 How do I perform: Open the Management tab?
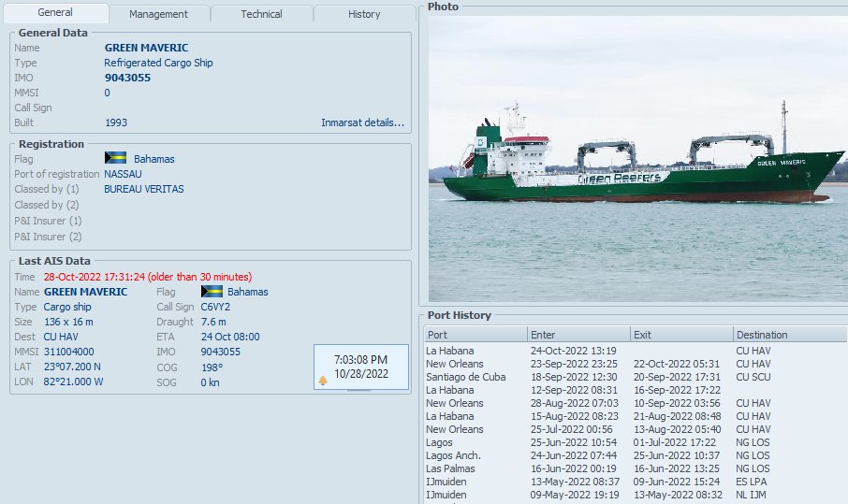(x=158, y=14)
